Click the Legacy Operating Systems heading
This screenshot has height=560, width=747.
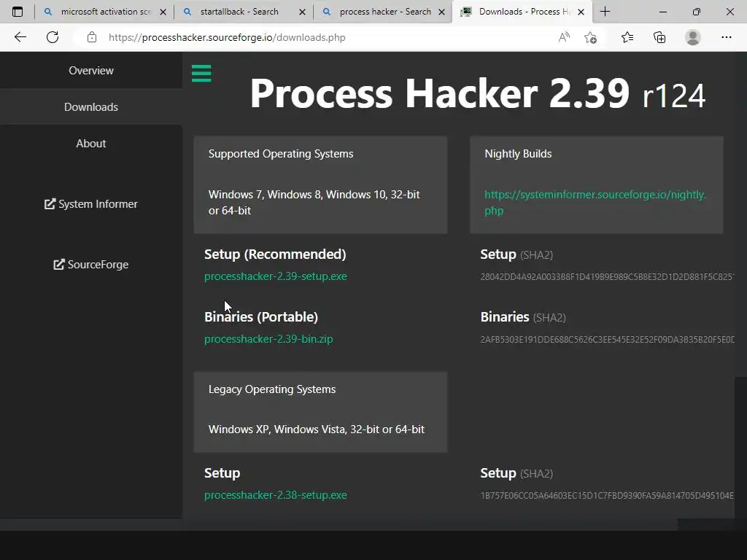(272, 389)
